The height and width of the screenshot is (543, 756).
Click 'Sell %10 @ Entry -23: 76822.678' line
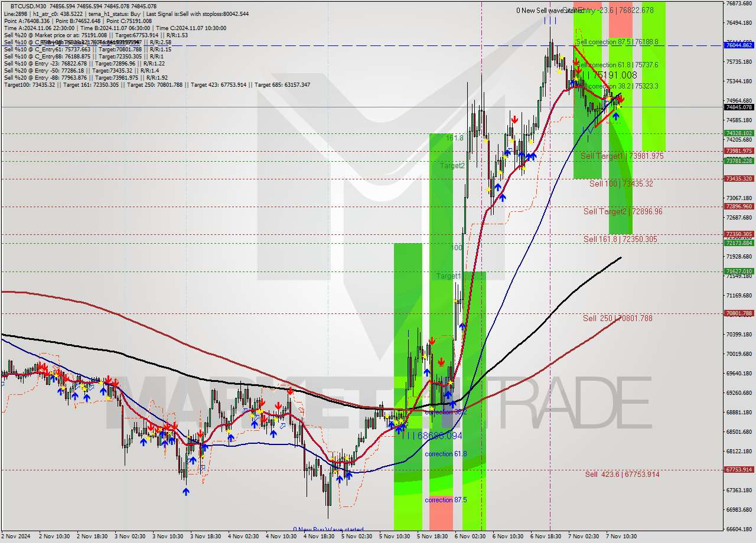[x=84, y=63]
